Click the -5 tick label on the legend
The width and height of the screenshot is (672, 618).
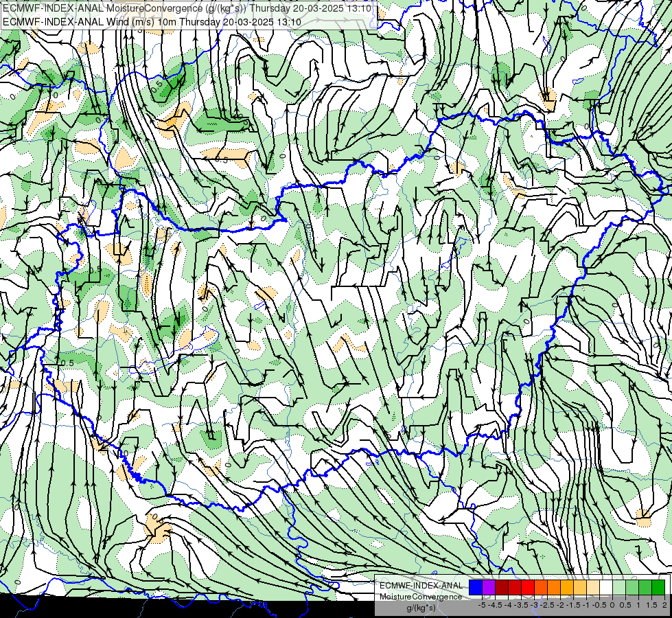pyautogui.click(x=482, y=605)
